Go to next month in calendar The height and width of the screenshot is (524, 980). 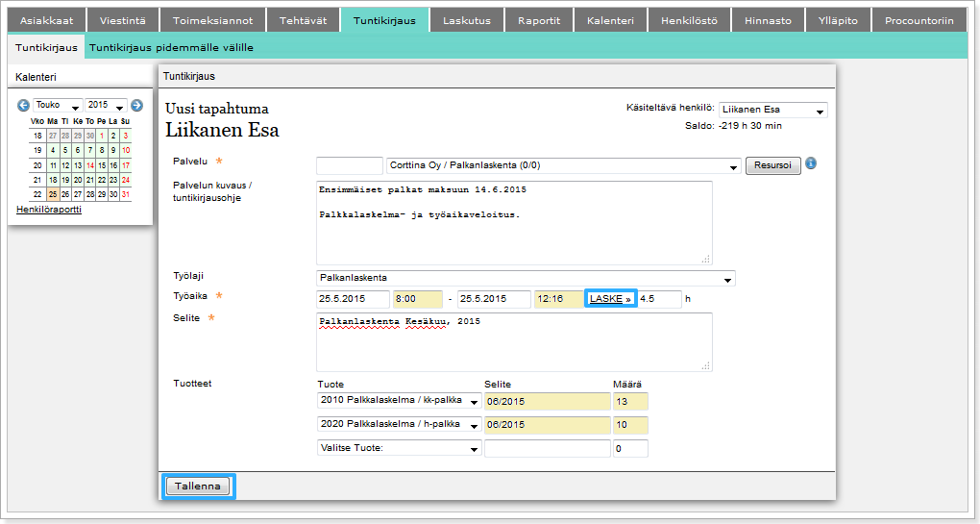pos(136,105)
